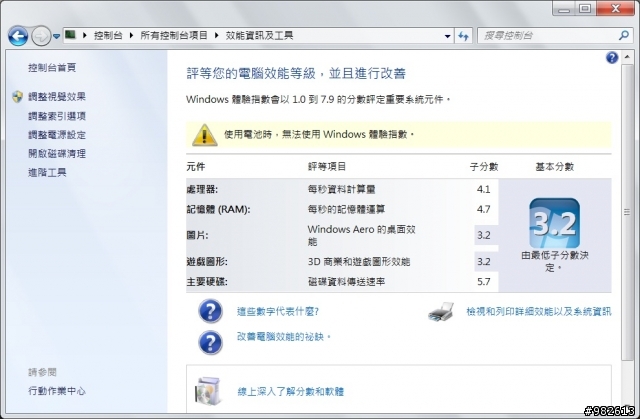The image size is (640, 419).
Task: Open 檢視和列印詳細效能以及系統資訊 link
Action: (x=539, y=312)
